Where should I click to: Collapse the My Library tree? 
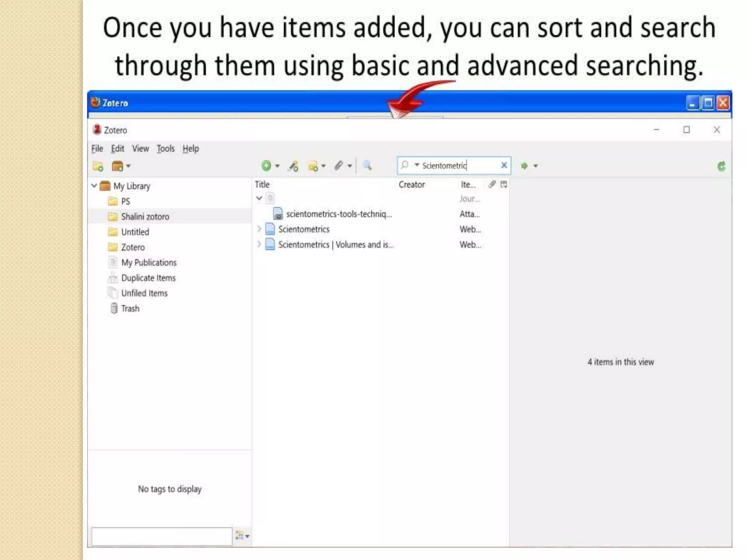(x=94, y=186)
